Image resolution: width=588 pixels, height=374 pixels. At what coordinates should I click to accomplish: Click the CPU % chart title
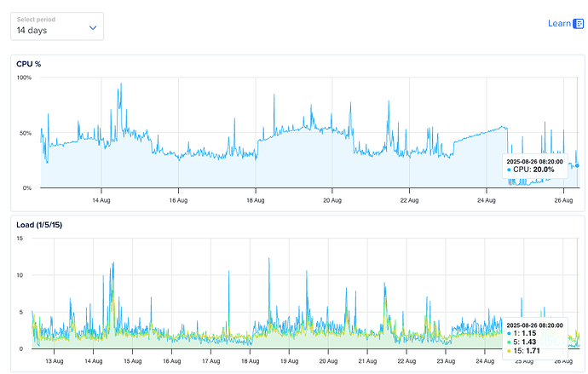point(30,64)
